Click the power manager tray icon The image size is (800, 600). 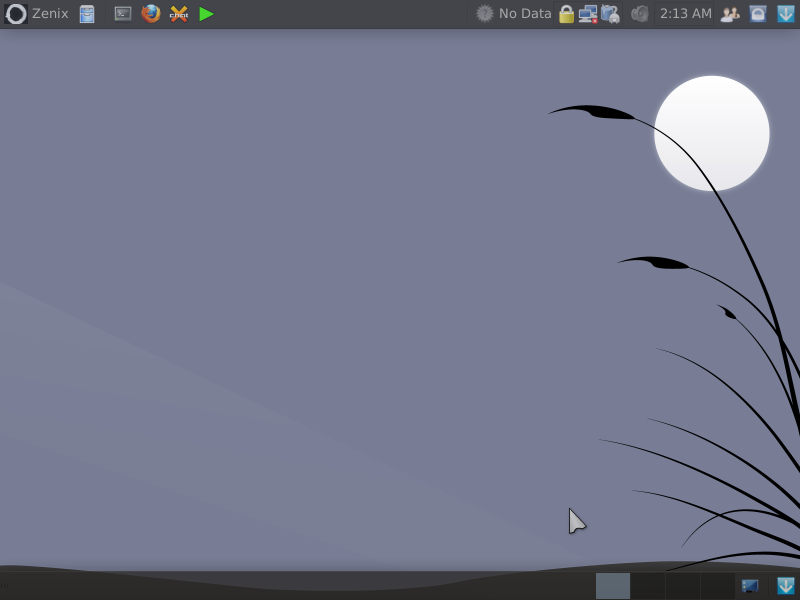click(610, 14)
